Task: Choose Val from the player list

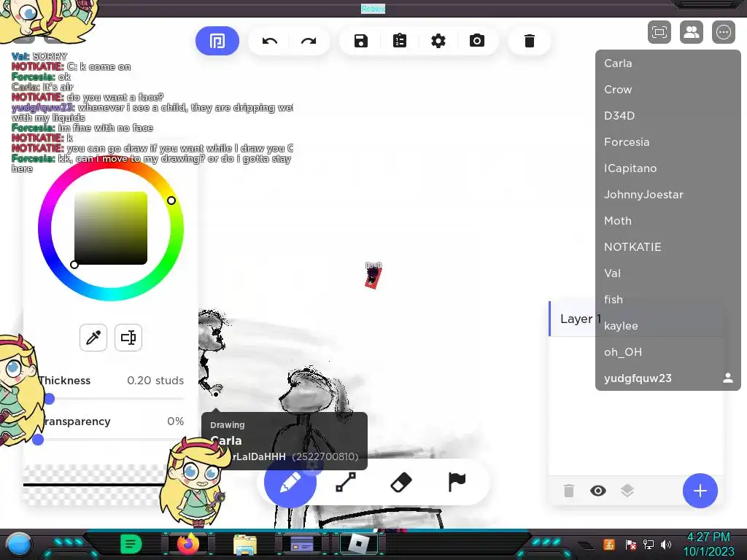Action: tap(668, 273)
